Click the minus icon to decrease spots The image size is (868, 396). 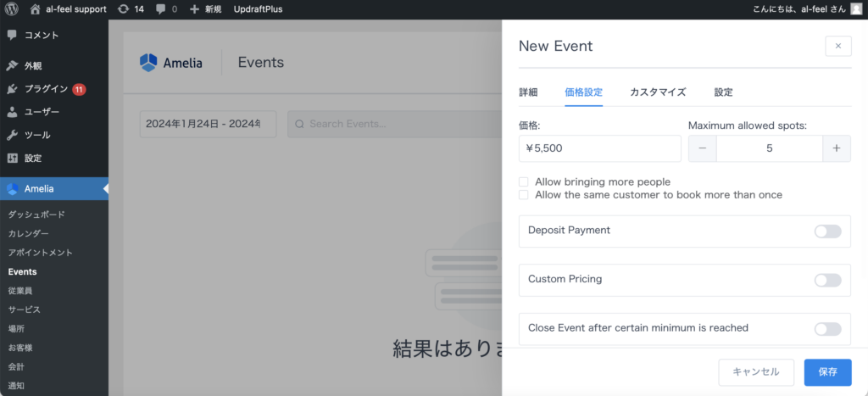tap(702, 148)
